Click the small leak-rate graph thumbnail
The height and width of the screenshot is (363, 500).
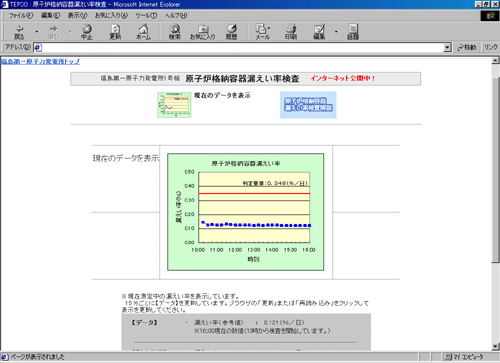[174, 105]
